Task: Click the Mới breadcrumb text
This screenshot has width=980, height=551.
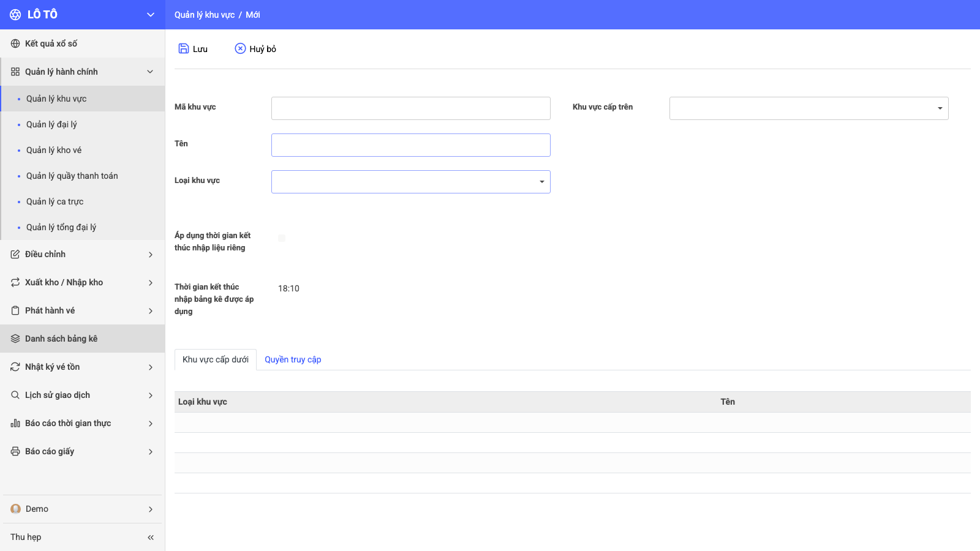Action: 253,15
